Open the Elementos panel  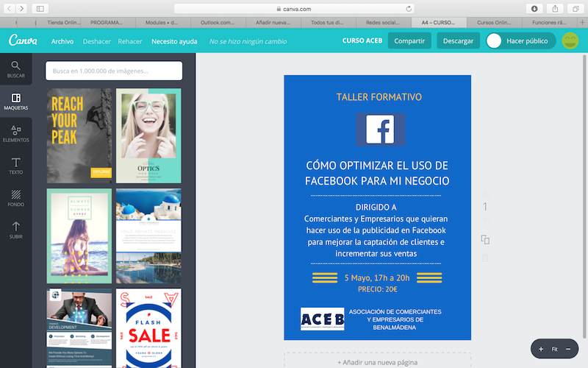[15, 134]
